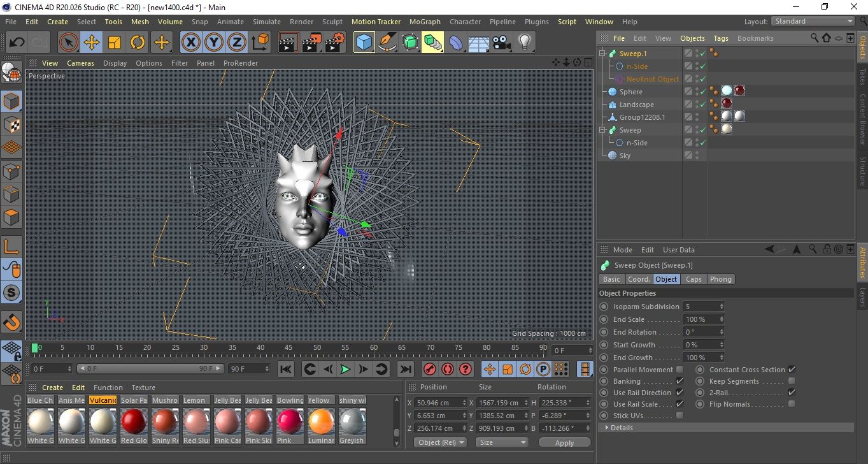868x464 pixels.
Task: Add a Cube primitive object
Action: coord(364,43)
